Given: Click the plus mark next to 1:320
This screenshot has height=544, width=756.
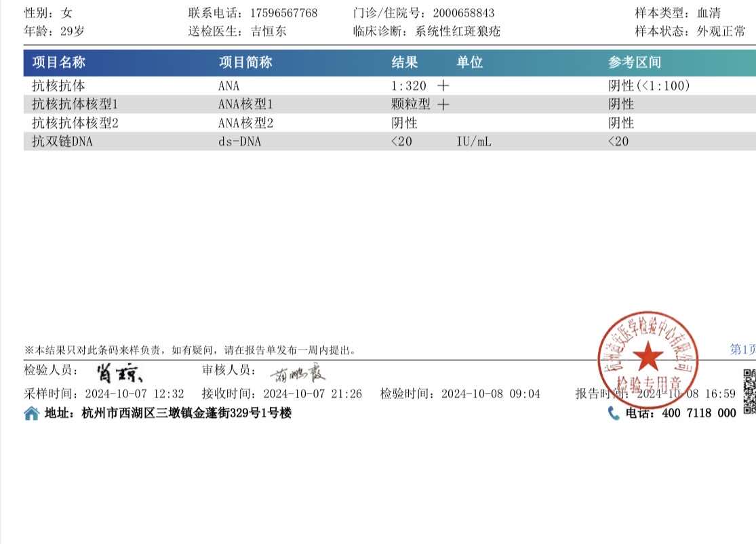Looking at the screenshot, I should tap(443, 86).
